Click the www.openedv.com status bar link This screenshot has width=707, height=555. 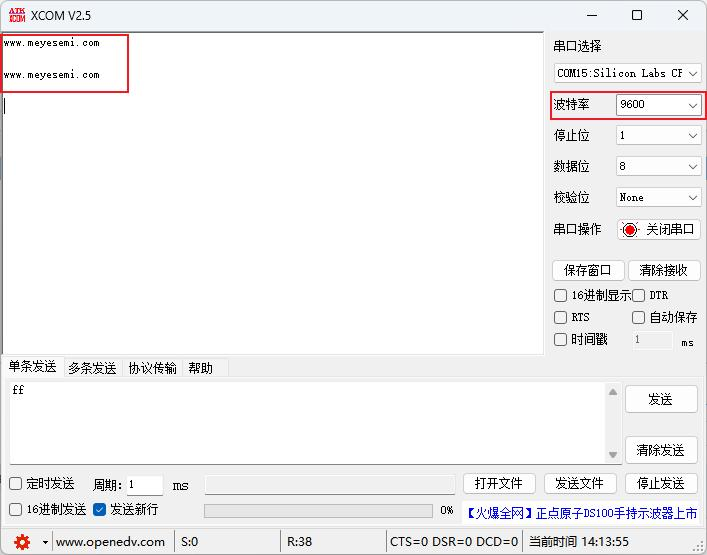click(110, 542)
